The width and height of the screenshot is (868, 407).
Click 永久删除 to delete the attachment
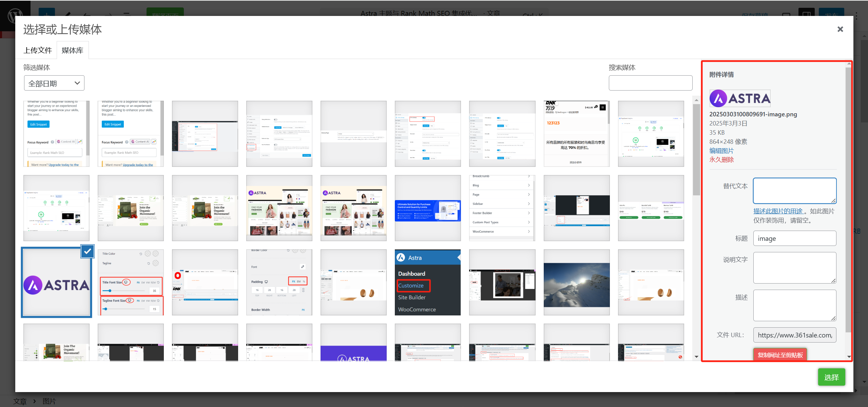click(x=721, y=160)
